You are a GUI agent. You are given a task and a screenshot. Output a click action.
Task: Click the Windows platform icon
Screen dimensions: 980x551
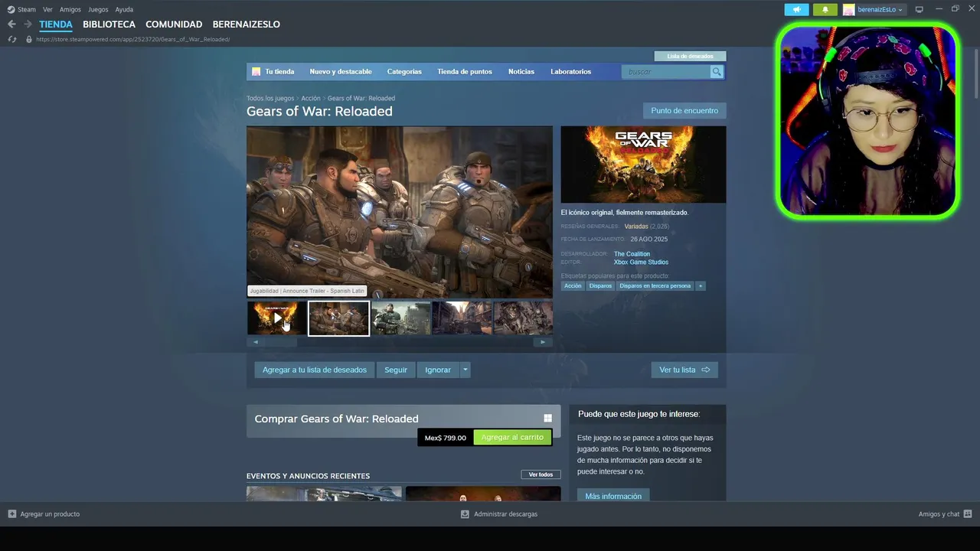pyautogui.click(x=547, y=419)
